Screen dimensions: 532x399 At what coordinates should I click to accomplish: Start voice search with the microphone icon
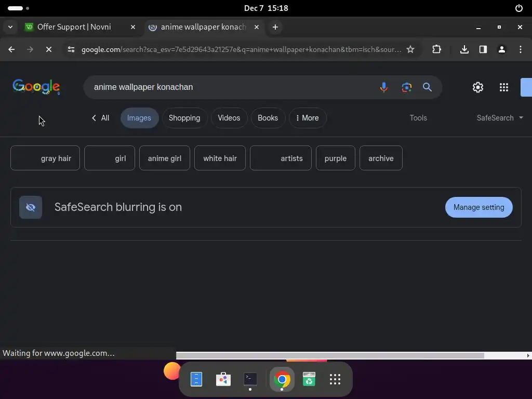coord(384,87)
